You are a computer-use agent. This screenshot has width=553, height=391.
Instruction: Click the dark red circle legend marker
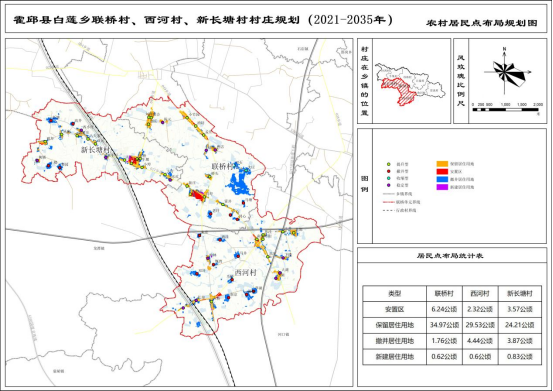pyautogui.click(x=389, y=171)
